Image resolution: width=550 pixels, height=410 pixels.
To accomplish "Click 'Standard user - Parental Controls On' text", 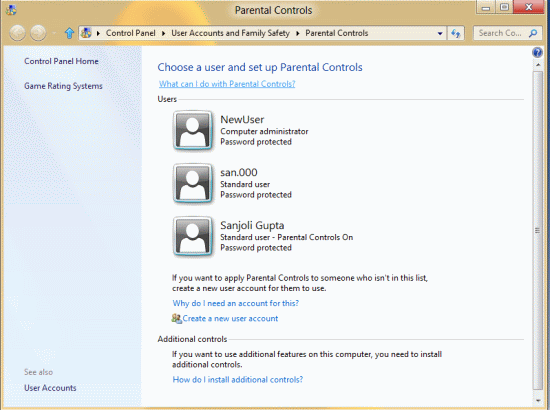I will [x=286, y=237].
